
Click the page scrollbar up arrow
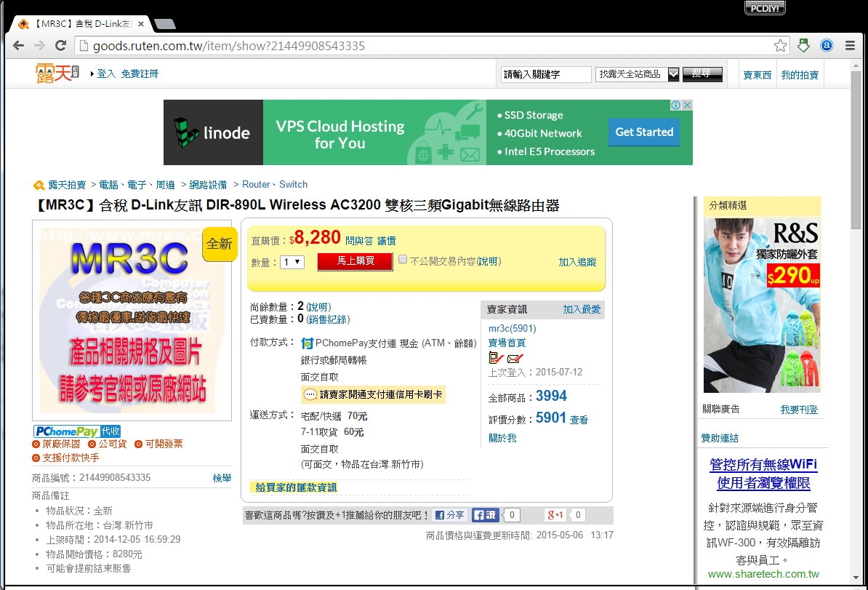point(856,65)
